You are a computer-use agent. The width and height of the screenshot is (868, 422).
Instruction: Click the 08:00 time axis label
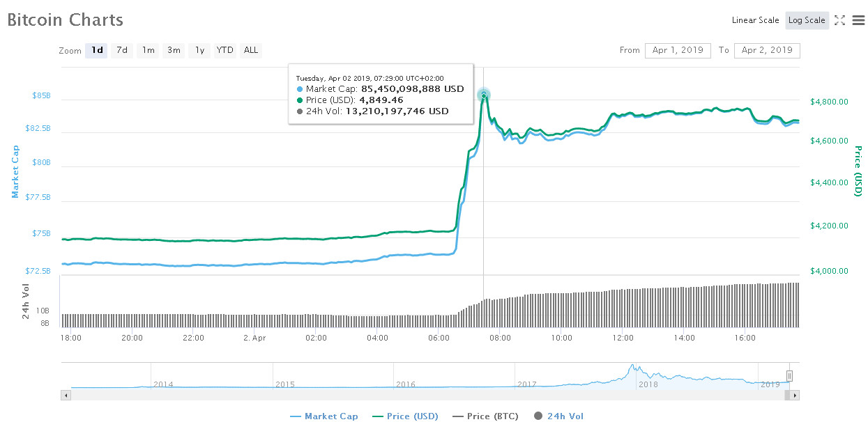pyautogui.click(x=501, y=338)
